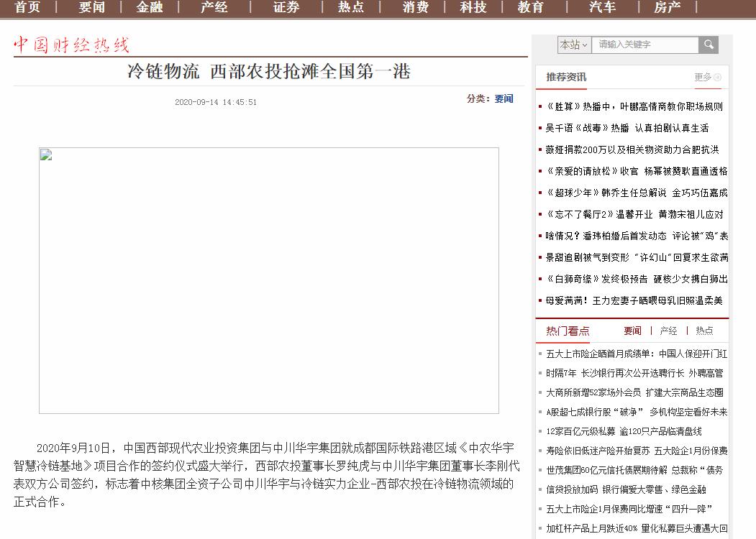Open article 《白狮奇缘》发终极预告
The width and height of the screenshot is (756, 539).
tap(637, 279)
